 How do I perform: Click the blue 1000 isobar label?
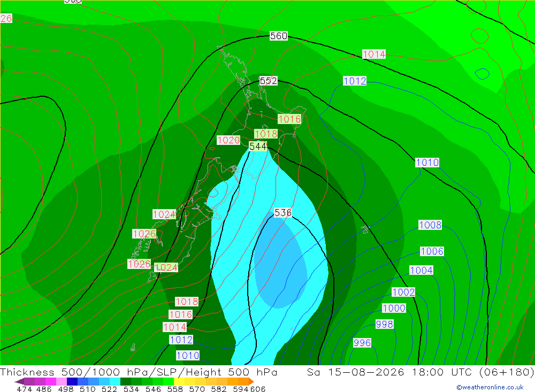click(x=394, y=308)
